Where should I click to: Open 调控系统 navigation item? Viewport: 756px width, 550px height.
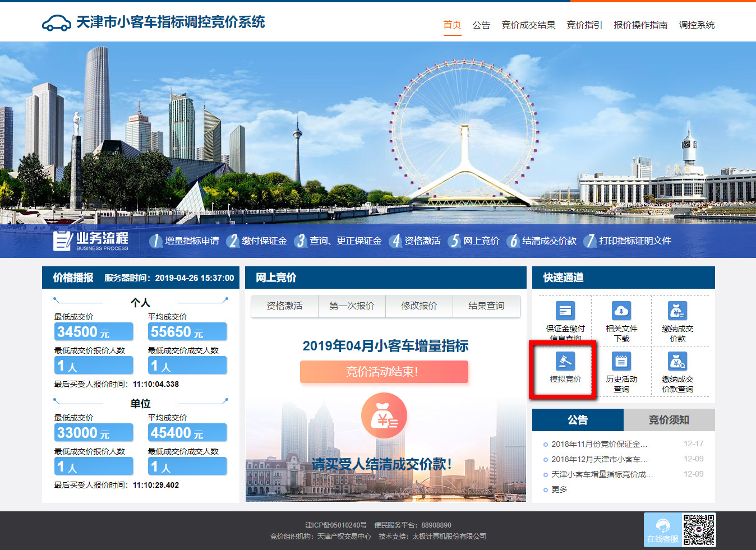pos(697,25)
